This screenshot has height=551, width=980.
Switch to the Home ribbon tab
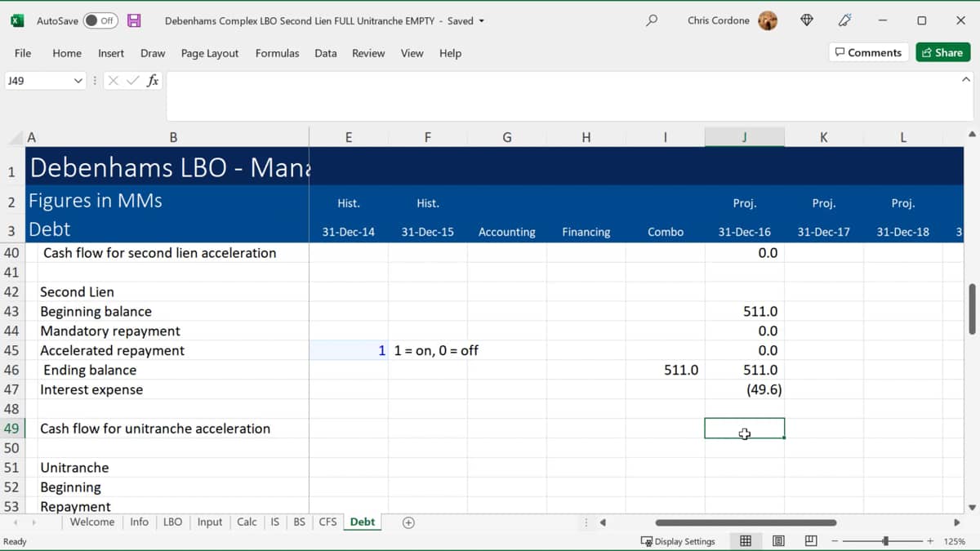67,53
